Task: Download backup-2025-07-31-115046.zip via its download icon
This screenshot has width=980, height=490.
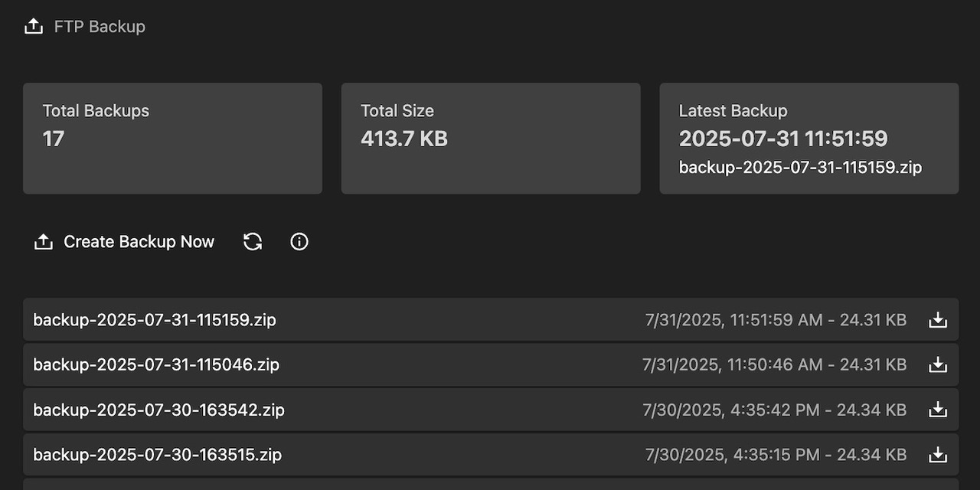Action: point(938,364)
